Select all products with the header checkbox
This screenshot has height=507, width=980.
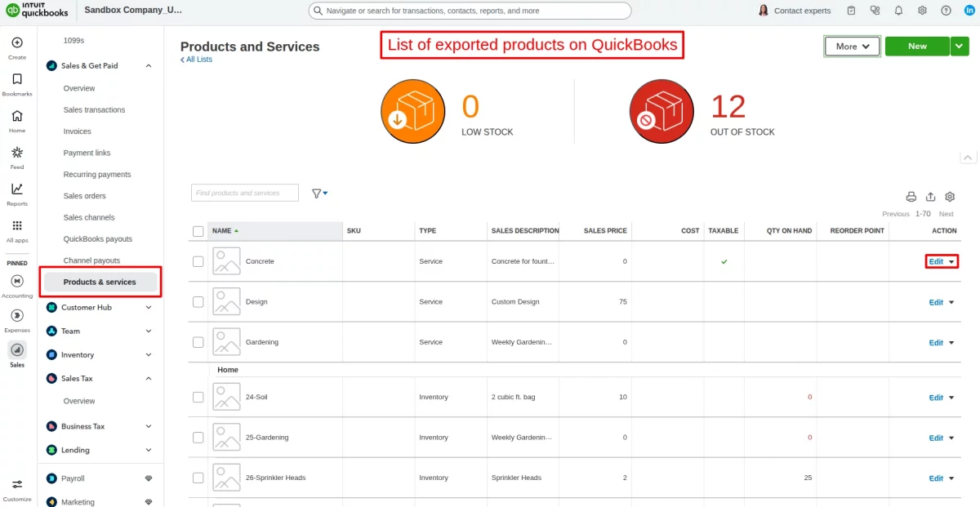tap(198, 231)
